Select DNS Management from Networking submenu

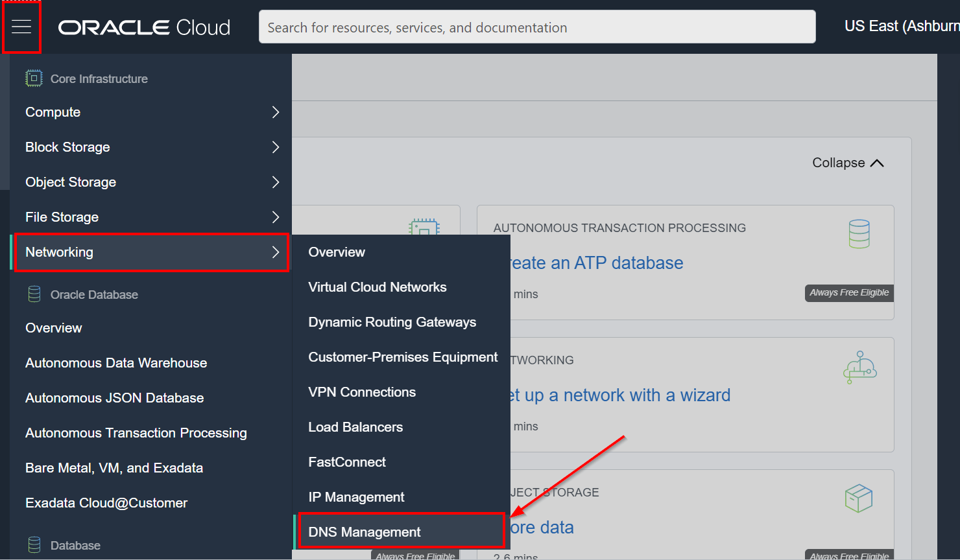coord(364,531)
